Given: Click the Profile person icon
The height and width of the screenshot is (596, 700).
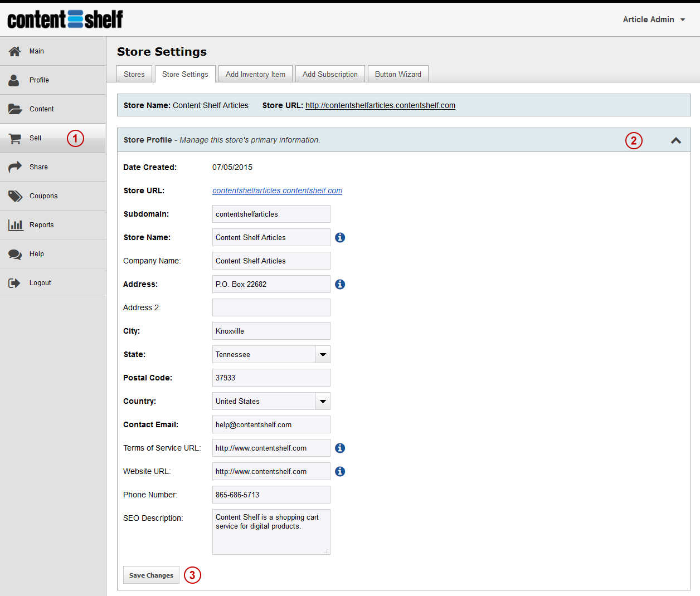Looking at the screenshot, I should tap(14, 80).
